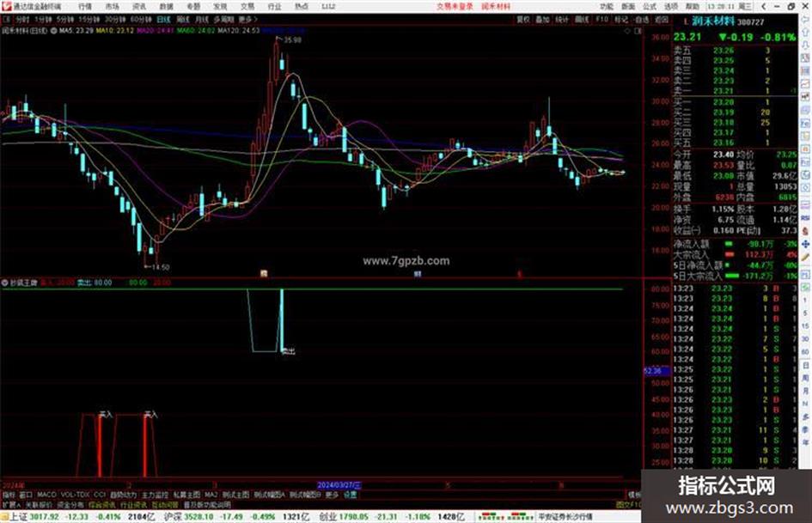Open F10 company info
The image size is (812, 523).
[601, 19]
